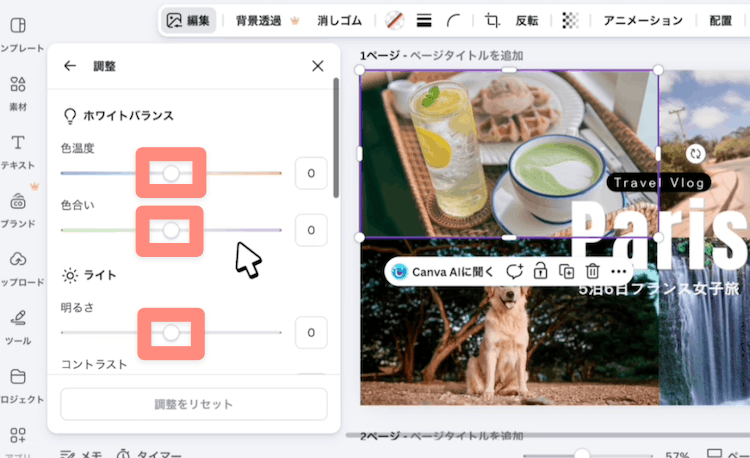Go back with the arrow beside 調整
The image size is (750, 458).
click(70, 66)
